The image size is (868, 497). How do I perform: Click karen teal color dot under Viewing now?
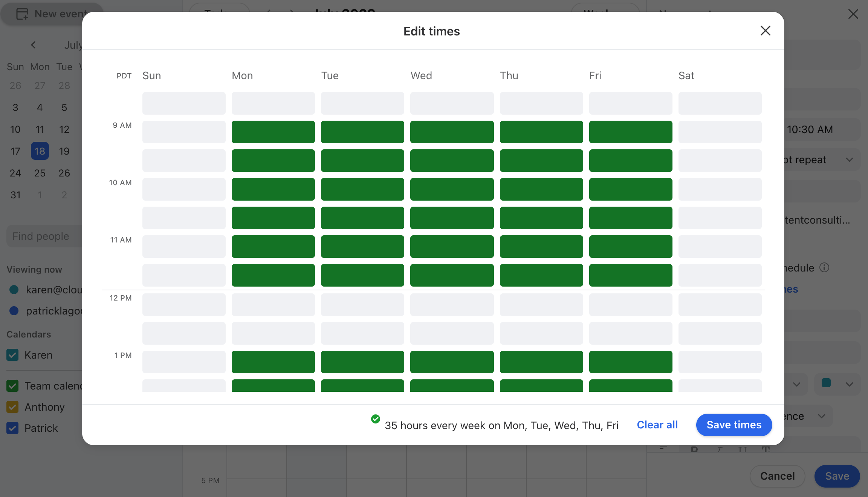coord(14,290)
